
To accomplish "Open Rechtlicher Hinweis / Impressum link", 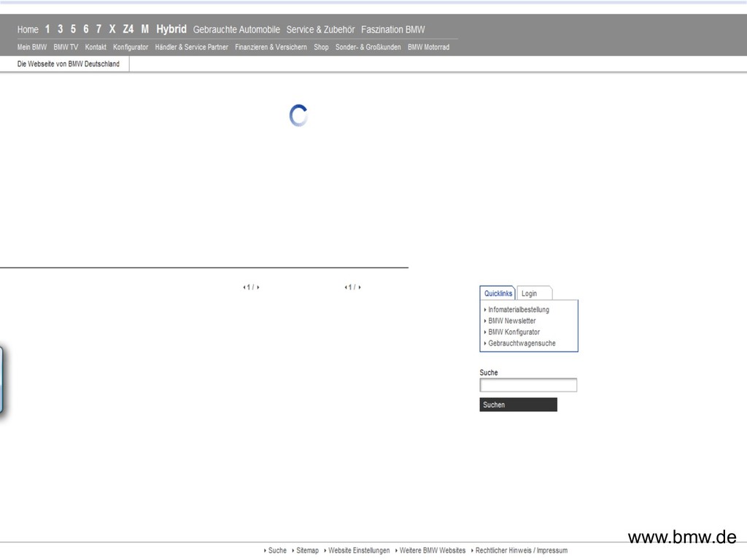I will point(521,551).
